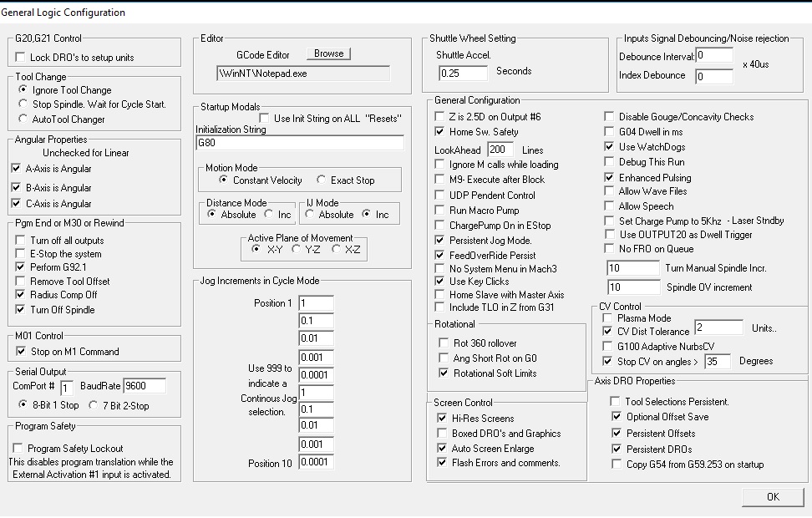Enable Rot 360 rollover
Viewport: 812px width, 518px height.
click(x=444, y=343)
